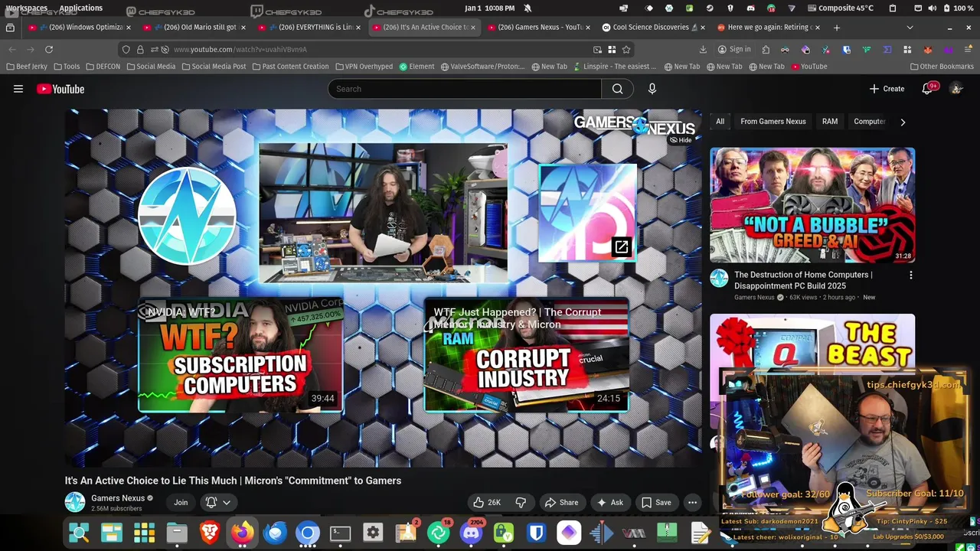980x551 pixels.
Task: Expand the channel notification bell dropdown
Action: 218,503
